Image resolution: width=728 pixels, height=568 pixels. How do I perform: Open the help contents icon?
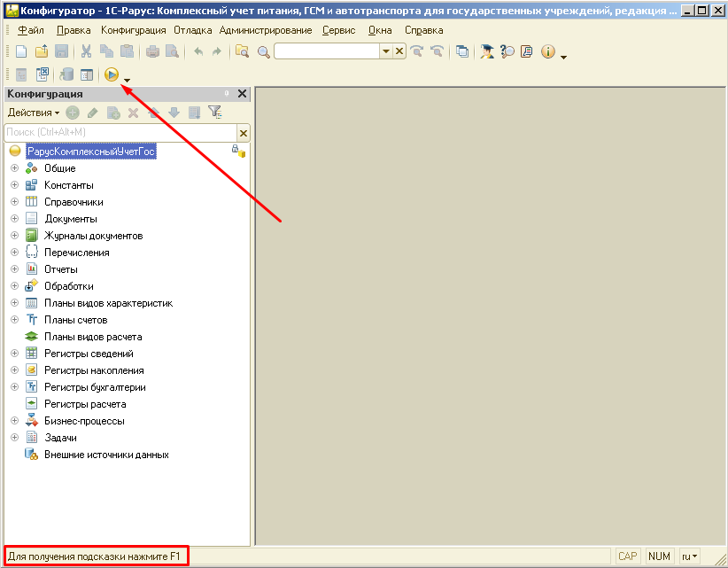(x=526, y=51)
